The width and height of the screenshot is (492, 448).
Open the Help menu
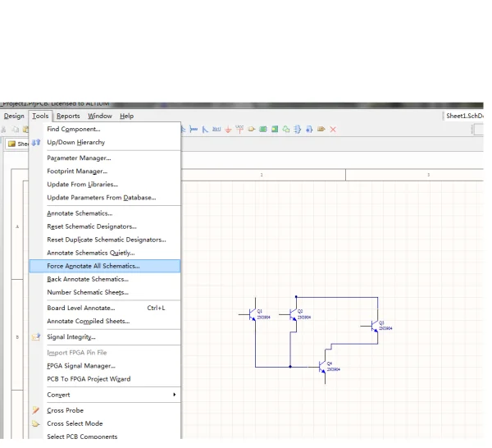coord(127,116)
